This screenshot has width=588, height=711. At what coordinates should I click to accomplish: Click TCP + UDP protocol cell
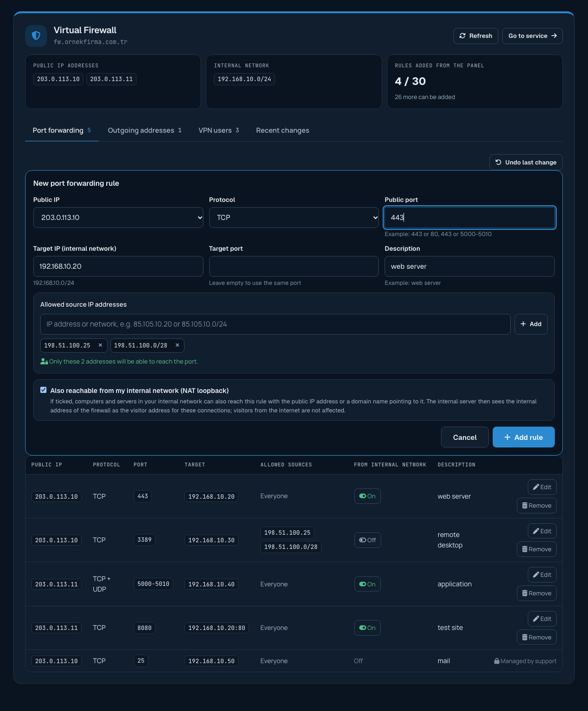point(102,584)
